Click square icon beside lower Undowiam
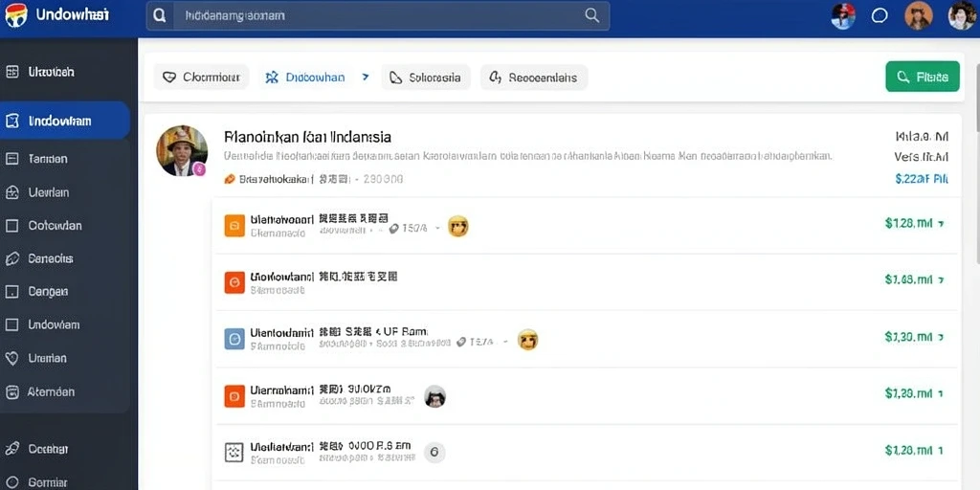Viewport: 980px width, 490px height. [x=11, y=324]
